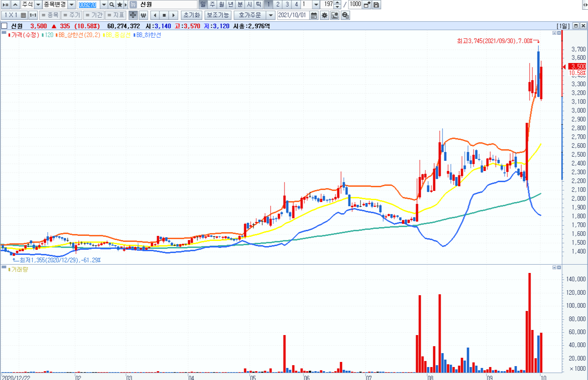Image resolution: width=588 pixels, height=380 pixels.
Task: Click the small arrow-square icon at top left
Action: point(5,4)
